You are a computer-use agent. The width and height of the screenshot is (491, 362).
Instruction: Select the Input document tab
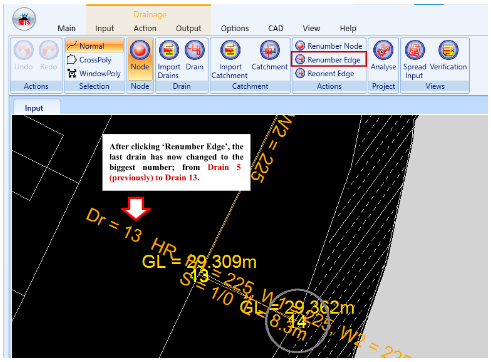pyautogui.click(x=34, y=108)
